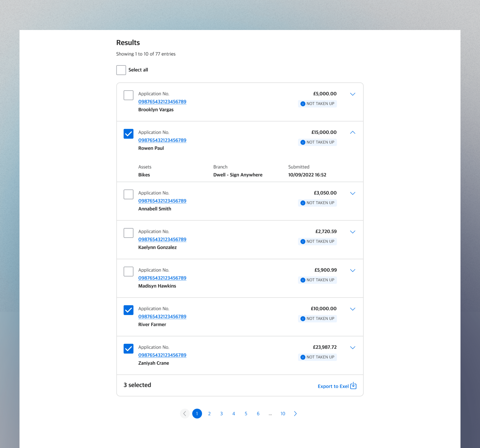Go to pagination page 3
The image size is (480, 448).
tap(221, 414)
